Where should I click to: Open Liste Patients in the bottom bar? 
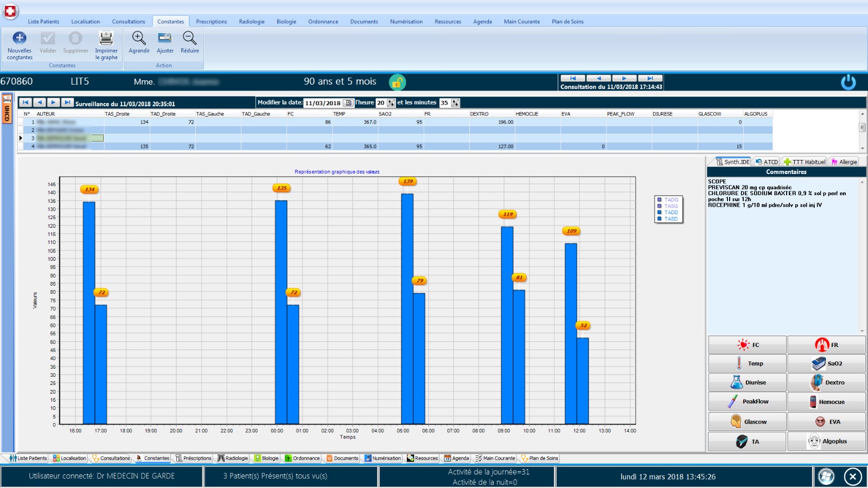pyautogui.click(x=28, y=458)
